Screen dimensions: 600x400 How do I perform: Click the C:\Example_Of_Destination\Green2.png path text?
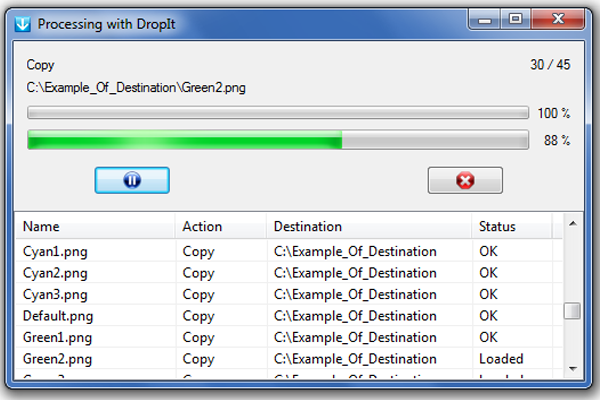136,88
